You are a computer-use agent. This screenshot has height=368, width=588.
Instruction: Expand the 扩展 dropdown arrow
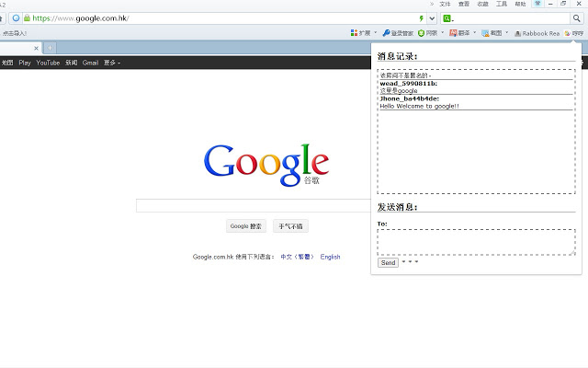376,33
